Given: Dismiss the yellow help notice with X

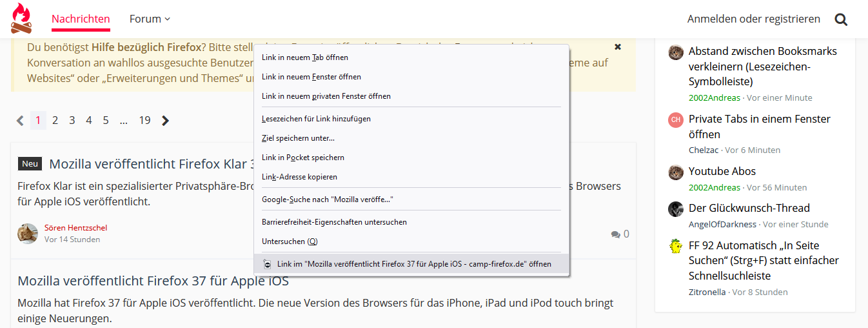Looking at the screenshot, I should point(618,47).
